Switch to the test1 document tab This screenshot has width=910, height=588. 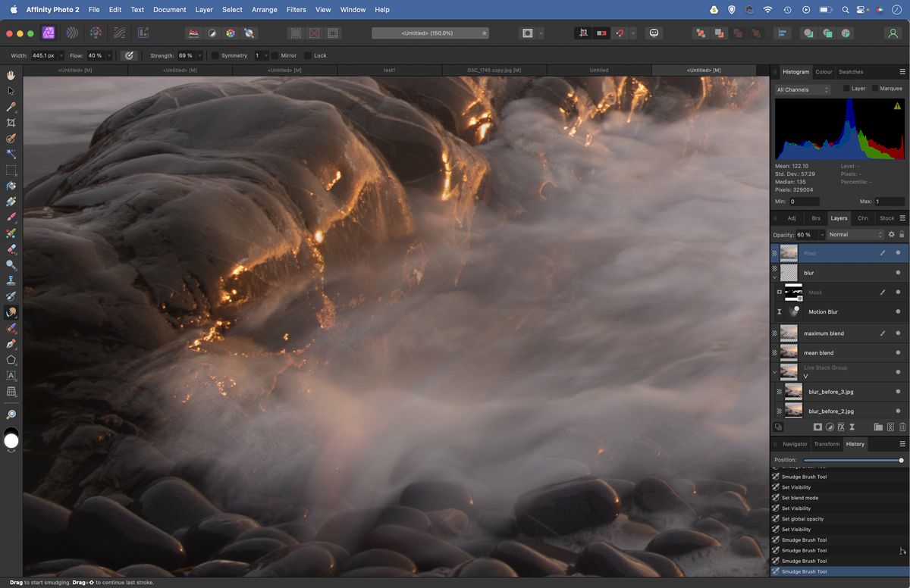tap(390, 69)
